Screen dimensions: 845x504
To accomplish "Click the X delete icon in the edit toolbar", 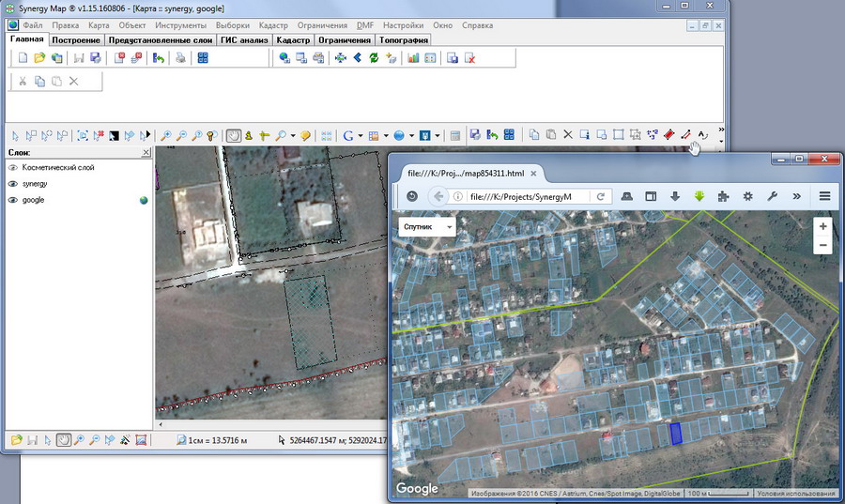I will pyautogui.click(x=74, y=81).
